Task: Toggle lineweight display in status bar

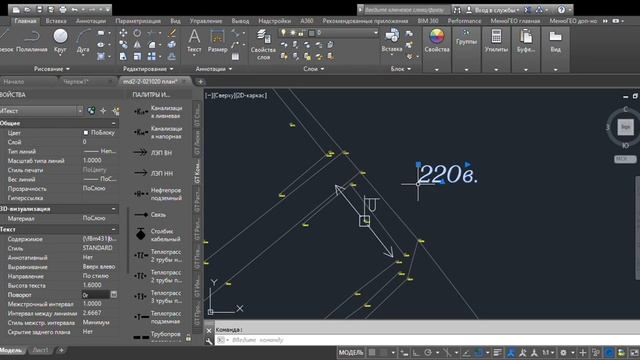Action: pos(497,352)
